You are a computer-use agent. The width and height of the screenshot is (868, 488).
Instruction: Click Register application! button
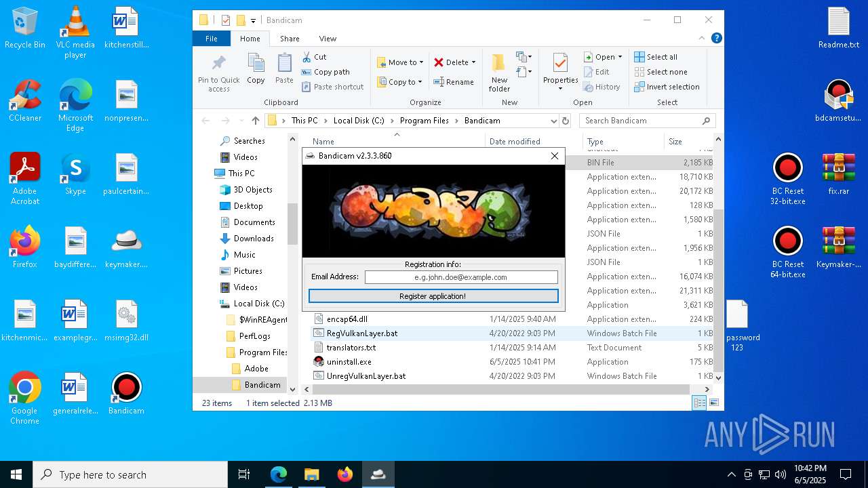433,296
